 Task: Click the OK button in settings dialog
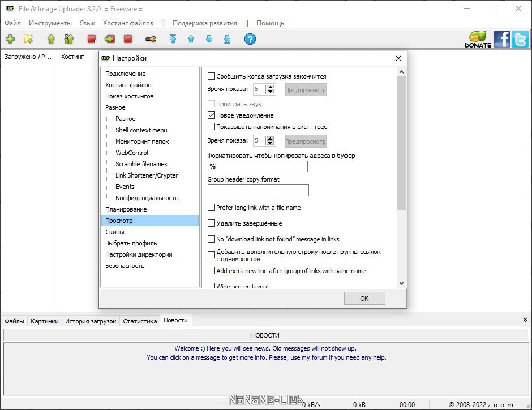click(x=364, y=299)
